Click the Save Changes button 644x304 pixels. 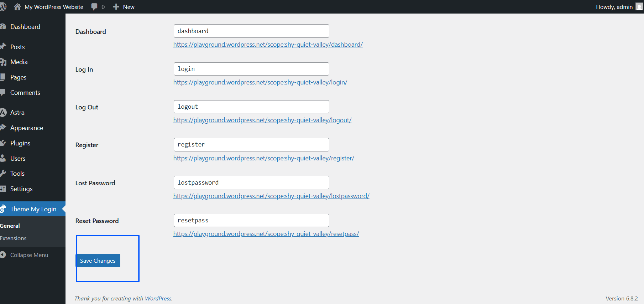(98, 261)
